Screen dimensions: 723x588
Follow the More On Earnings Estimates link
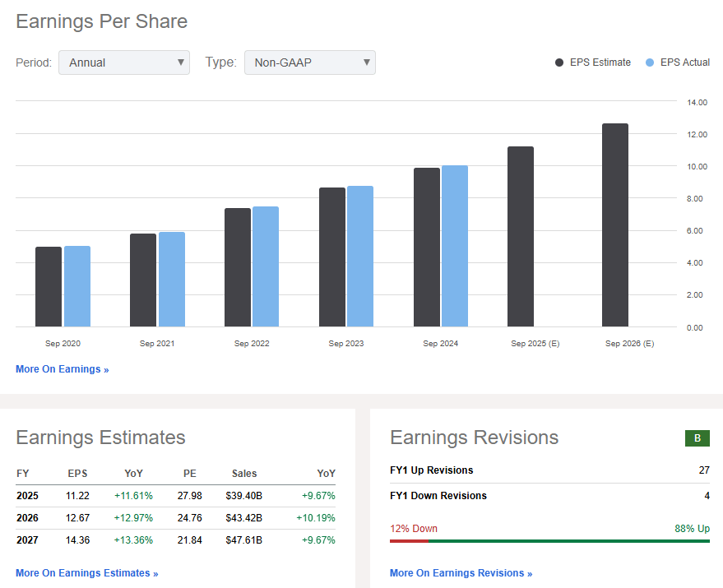pyautogui.click(x=86, y=573)
